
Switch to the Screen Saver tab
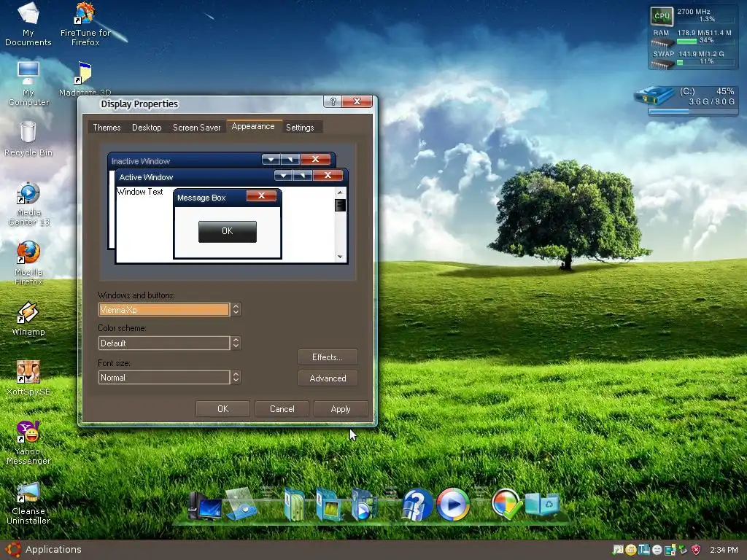[x=197, y=128]
